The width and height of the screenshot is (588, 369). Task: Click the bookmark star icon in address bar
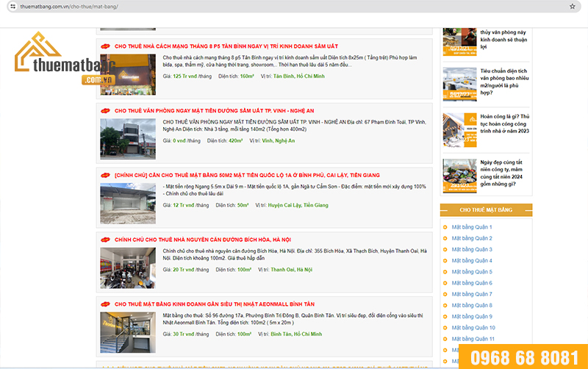coord(573,7)
